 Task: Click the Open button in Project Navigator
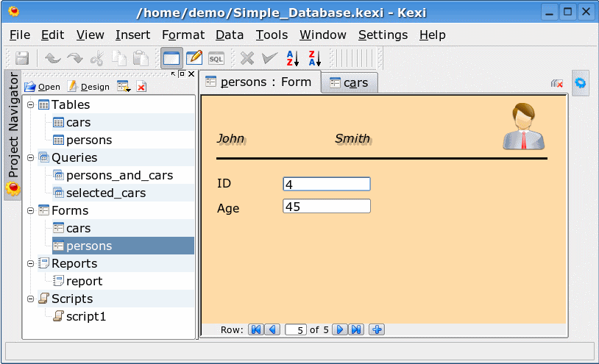43,87
